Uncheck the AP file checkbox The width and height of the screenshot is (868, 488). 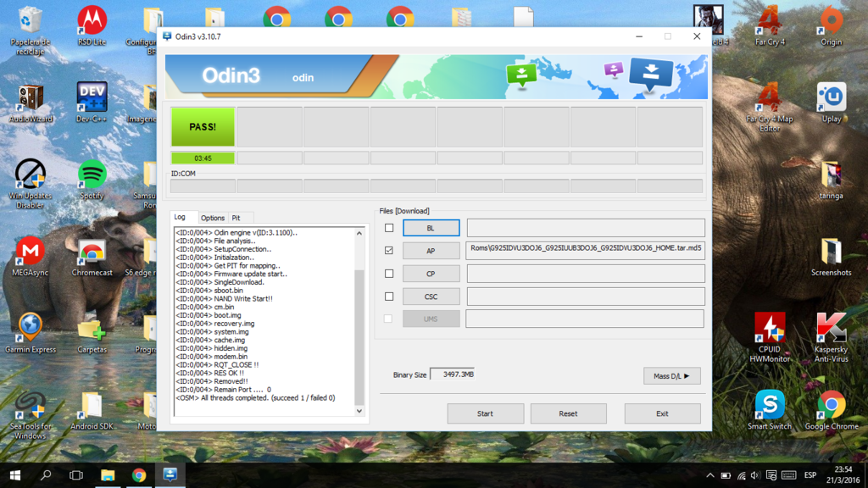click(389, 251)
